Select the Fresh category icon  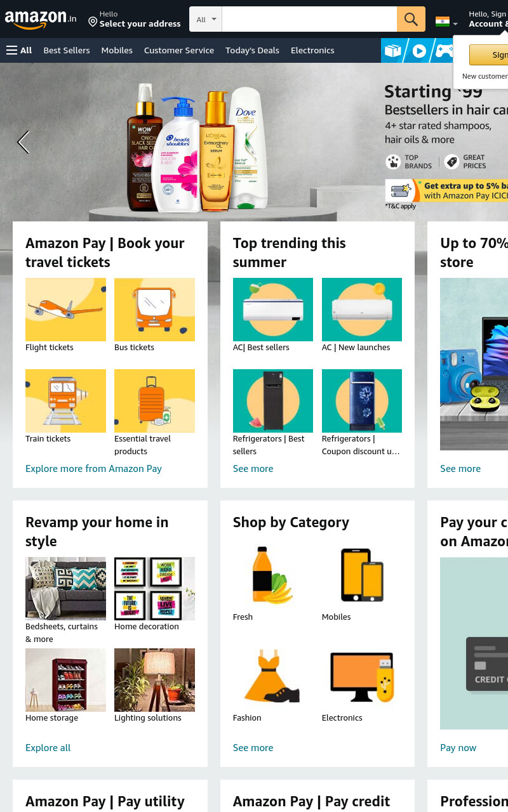click(x=272, y=575)
